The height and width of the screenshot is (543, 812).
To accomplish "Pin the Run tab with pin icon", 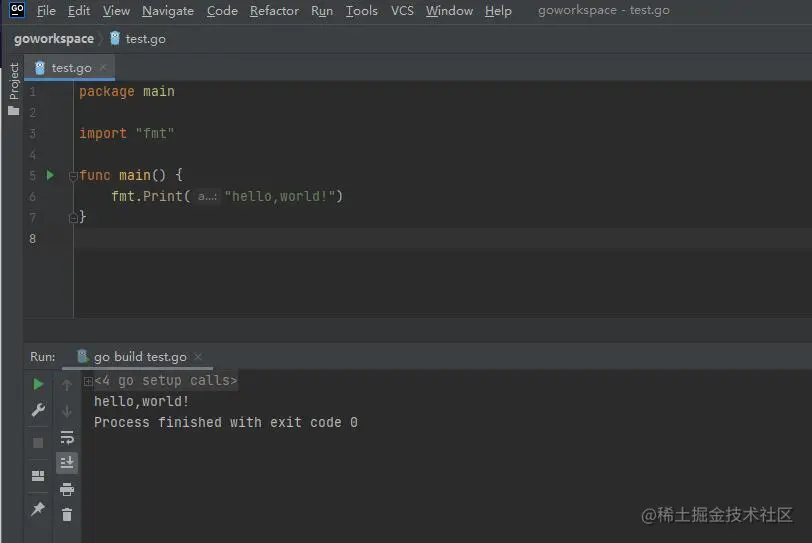I will [x=38, y=509].
